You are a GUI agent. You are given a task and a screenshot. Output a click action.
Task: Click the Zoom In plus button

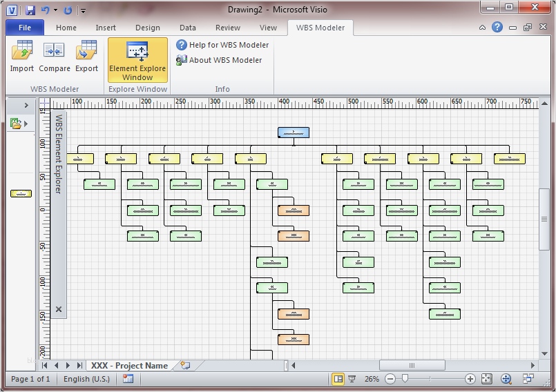pos(470,379)
